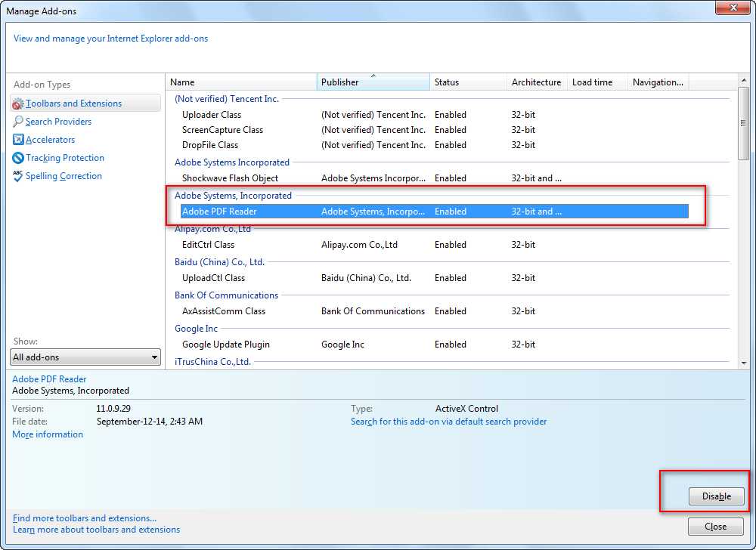This screenshot has height=550, width=756.
Task: Click Enabled status of Shockwave Flash Object
Action: 451,178
